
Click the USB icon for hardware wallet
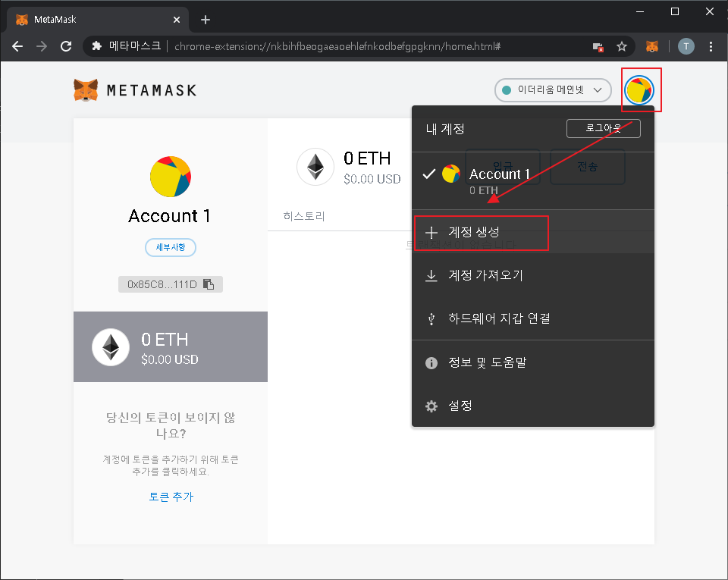[x=431, y=318]
